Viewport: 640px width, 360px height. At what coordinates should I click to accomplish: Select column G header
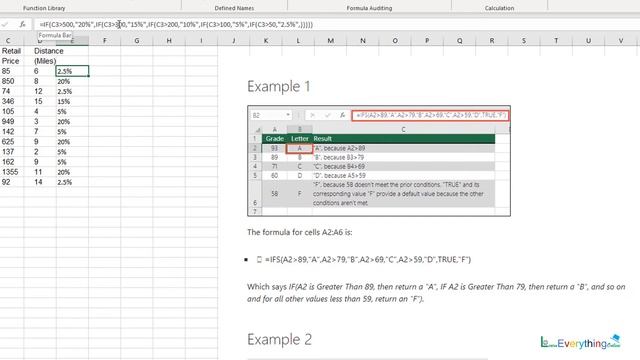(x=137, y=41)
